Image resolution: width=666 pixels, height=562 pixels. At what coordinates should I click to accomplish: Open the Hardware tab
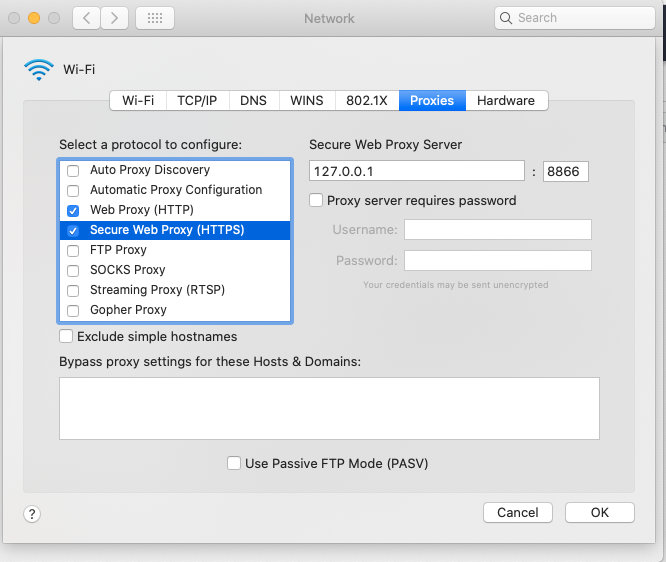506,101
